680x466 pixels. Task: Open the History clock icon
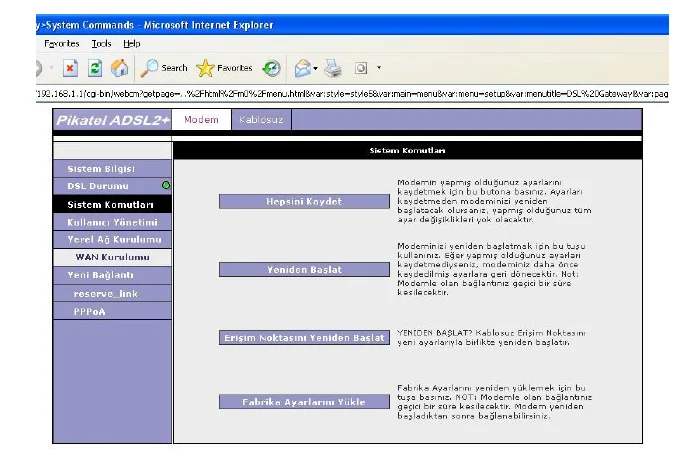point(271,68)
